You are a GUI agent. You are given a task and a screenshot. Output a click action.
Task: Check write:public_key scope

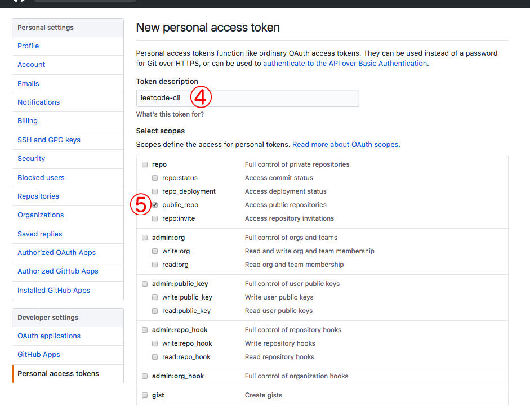(155, 297)
